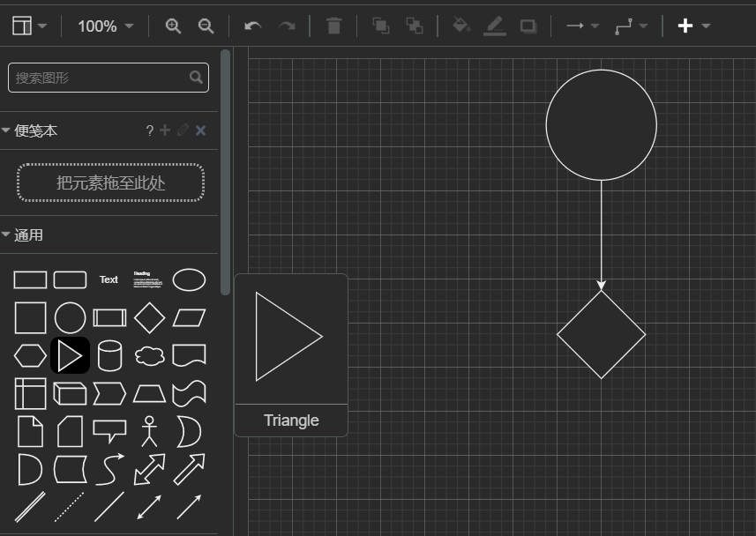Open the Fill Color bucket
This screenshot has height=536, width=756.
[x=461, y=26]
